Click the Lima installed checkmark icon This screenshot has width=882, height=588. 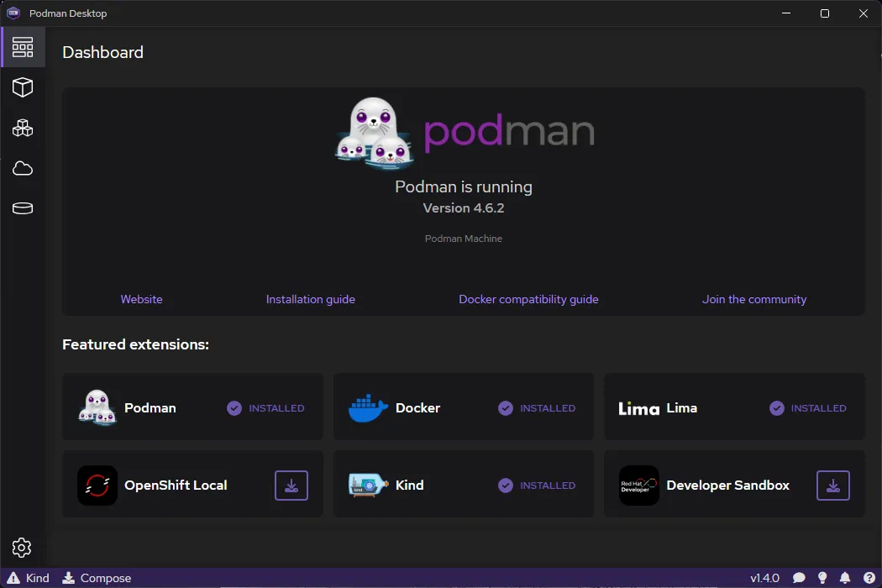click(777, 408)
